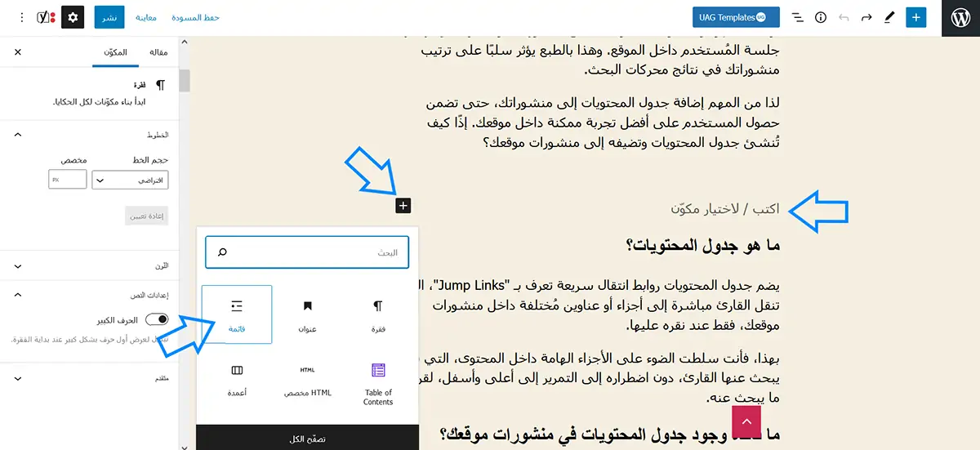Click the نشر publish button

tap(108, 17)
